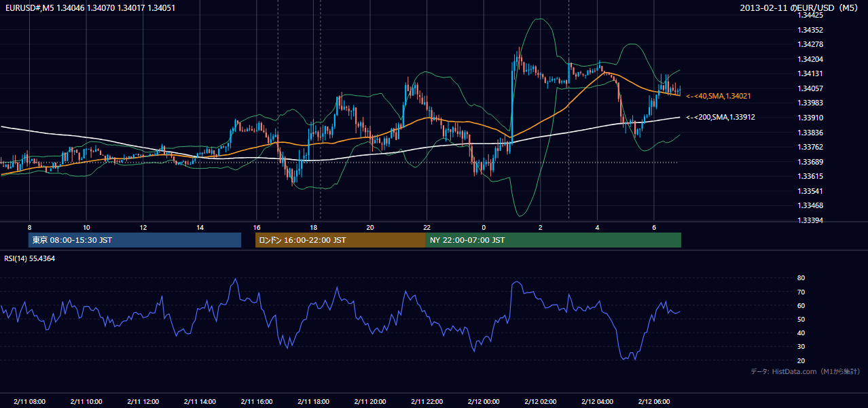The width and height of the screenshot is (868, 408).
Task: Open the HistData.com data source credit
Action: tap(806, 371)
